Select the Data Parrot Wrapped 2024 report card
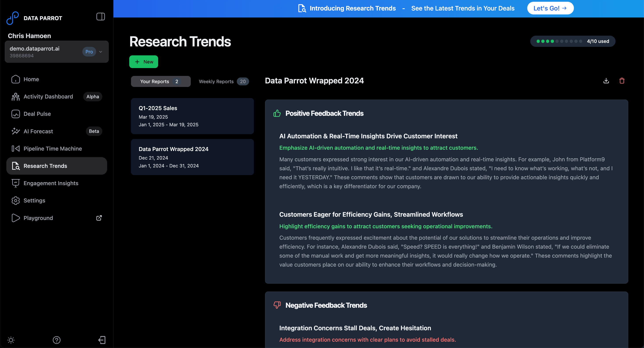The height and width of the screenshot is (348, 644). [192, 157]
